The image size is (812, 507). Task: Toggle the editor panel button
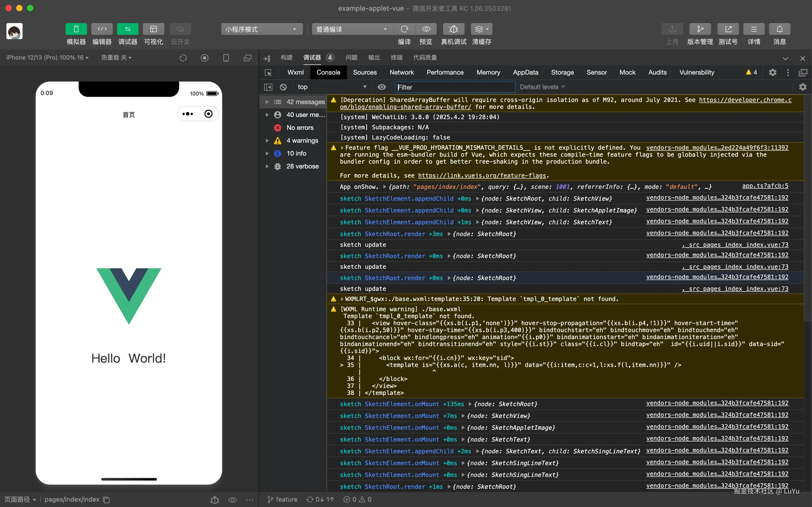click(102, 29)
